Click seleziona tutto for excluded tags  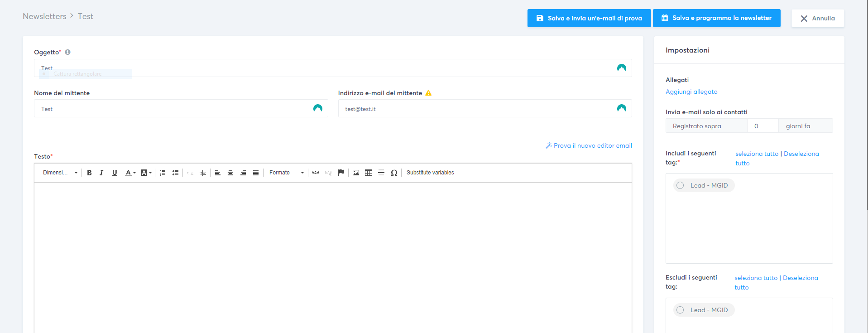point(756,278)
